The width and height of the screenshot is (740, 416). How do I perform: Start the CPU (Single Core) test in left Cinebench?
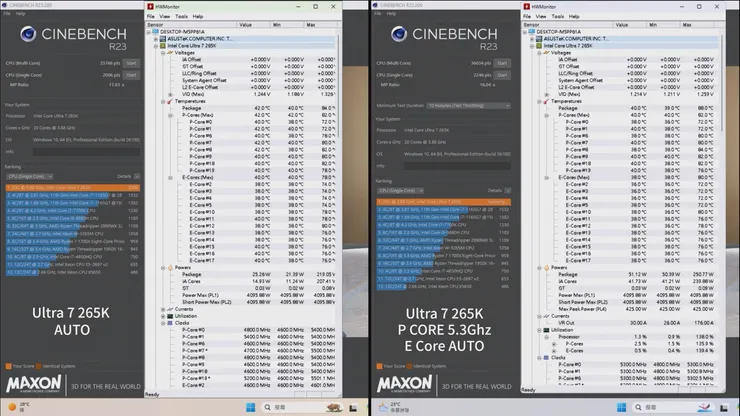(131, 75)
